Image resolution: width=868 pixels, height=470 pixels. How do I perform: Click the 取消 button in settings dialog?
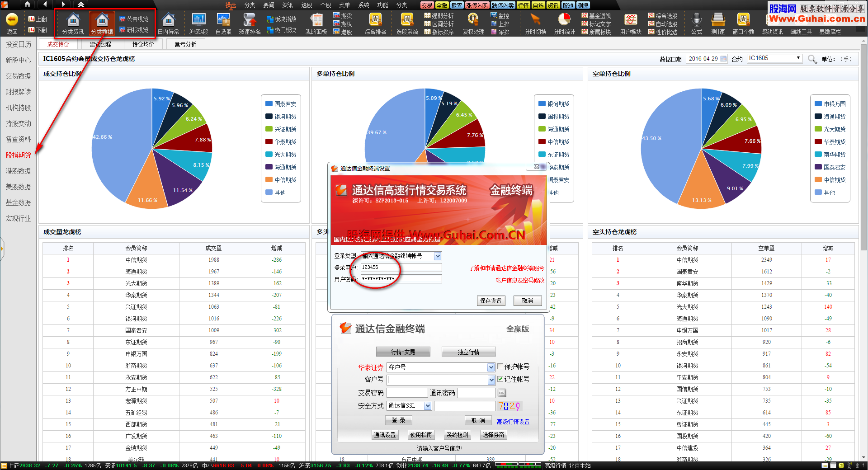coord(528,301)
